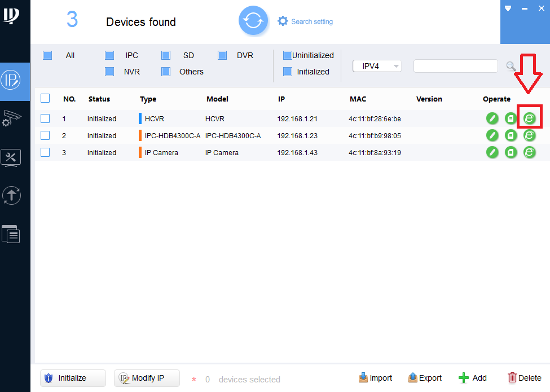Expand the window options arrow in title bar

coord(508,8)
